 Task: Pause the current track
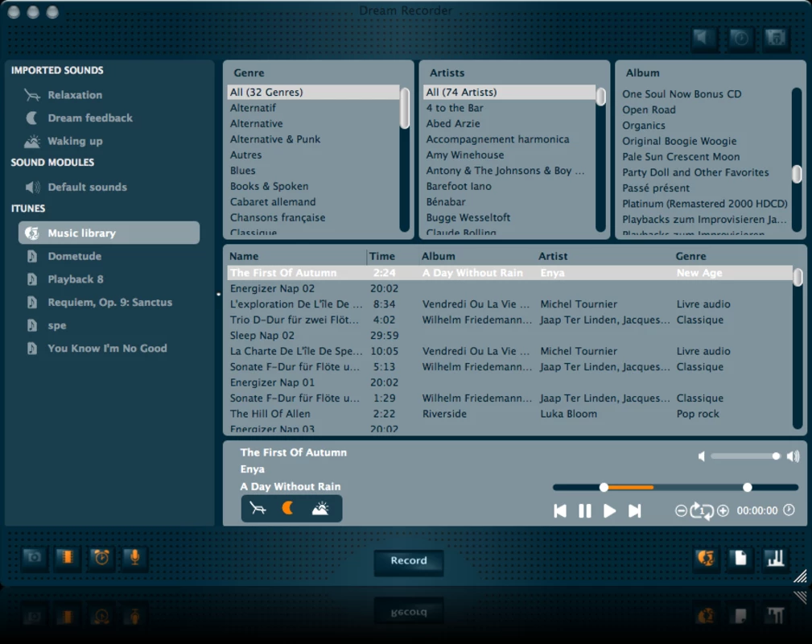pos(585,511)
